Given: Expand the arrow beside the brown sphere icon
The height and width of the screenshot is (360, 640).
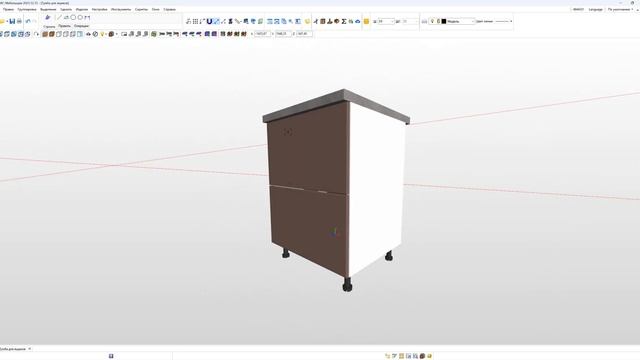Looking at the screenshot, I should [x=116, y=34].
